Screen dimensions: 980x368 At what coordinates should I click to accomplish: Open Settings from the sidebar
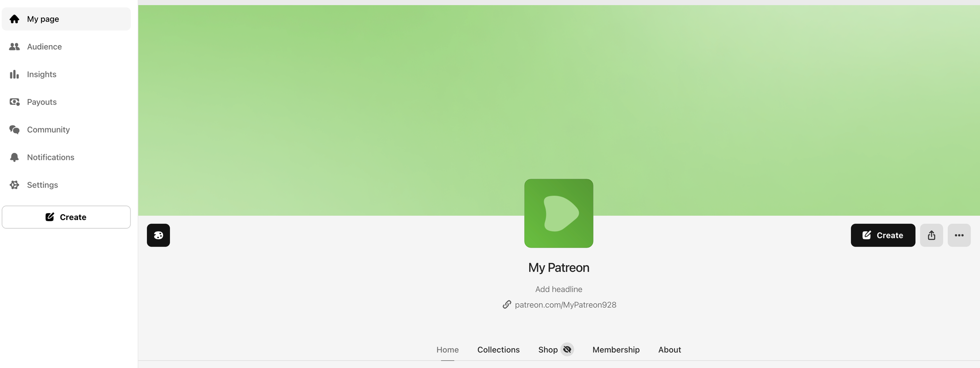coord(66,185)
